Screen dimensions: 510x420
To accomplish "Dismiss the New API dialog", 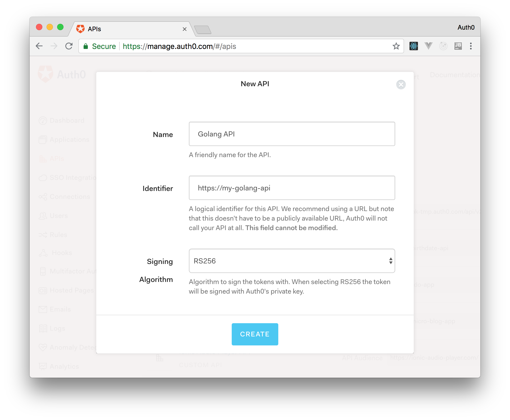I will (x=401, y=85).
